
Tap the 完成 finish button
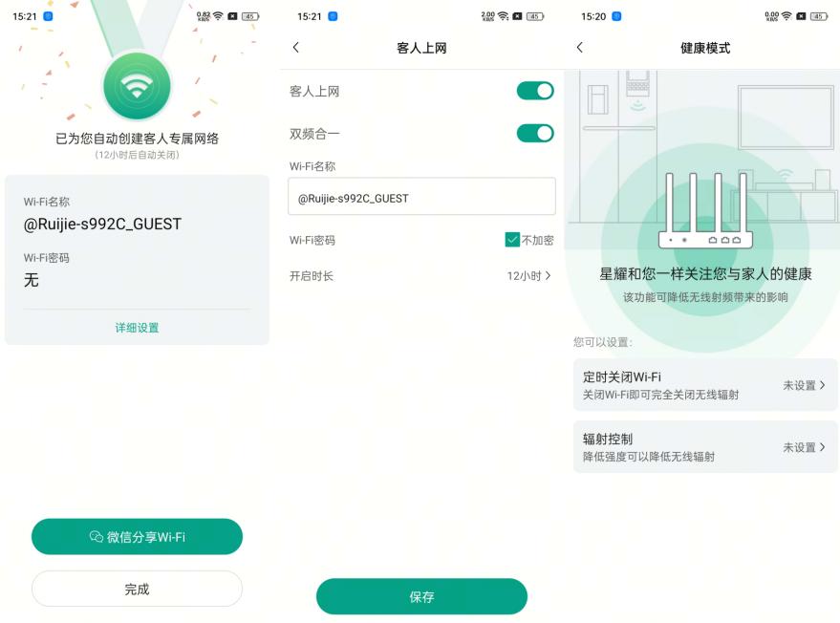click(x=136, y=589)
